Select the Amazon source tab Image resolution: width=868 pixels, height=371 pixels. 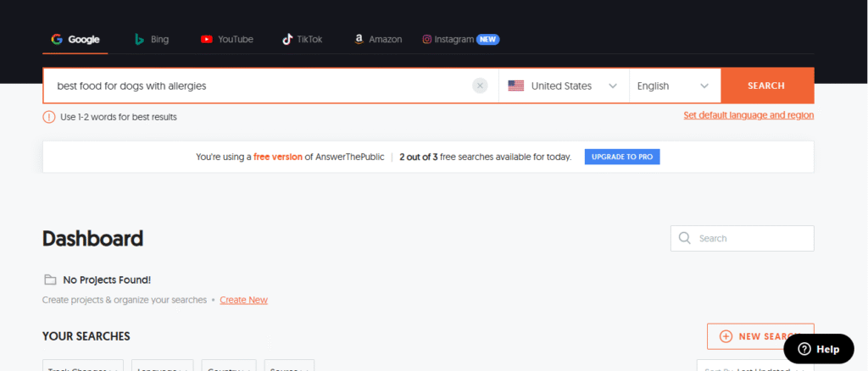point(378,39)
